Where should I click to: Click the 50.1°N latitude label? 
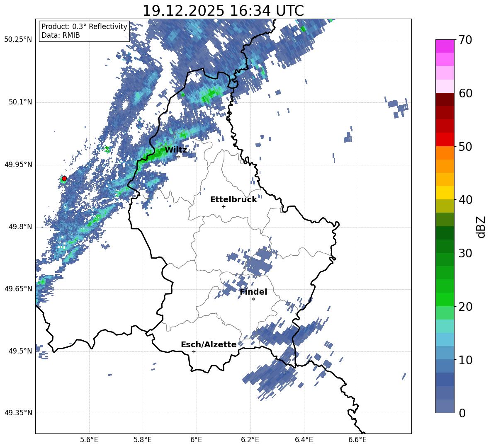point(20,102)
